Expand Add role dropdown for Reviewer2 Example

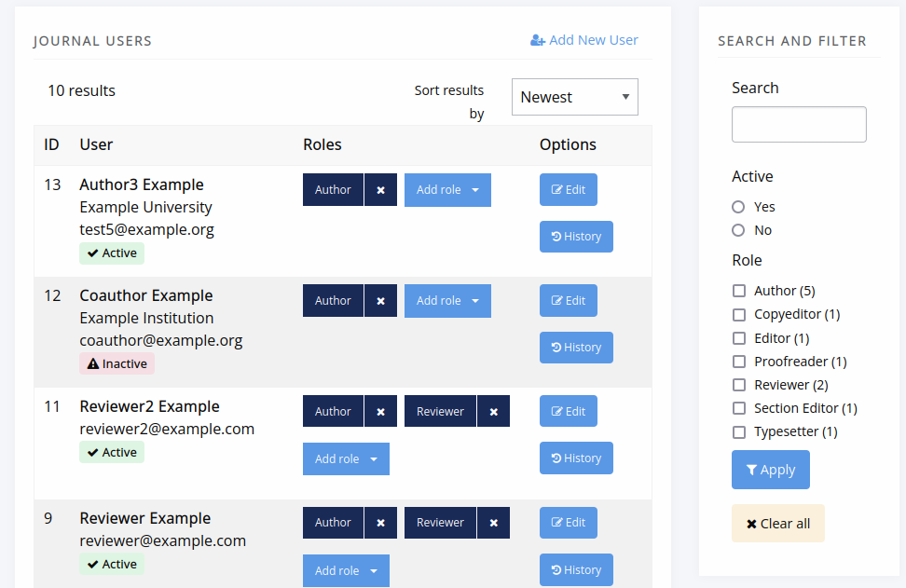click(x=346, y=459)
